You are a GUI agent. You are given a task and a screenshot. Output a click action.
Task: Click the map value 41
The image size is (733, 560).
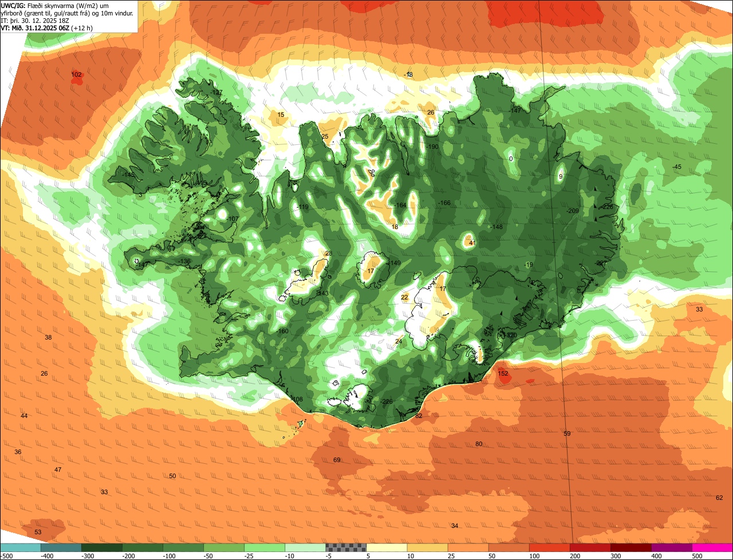(472, 243)
